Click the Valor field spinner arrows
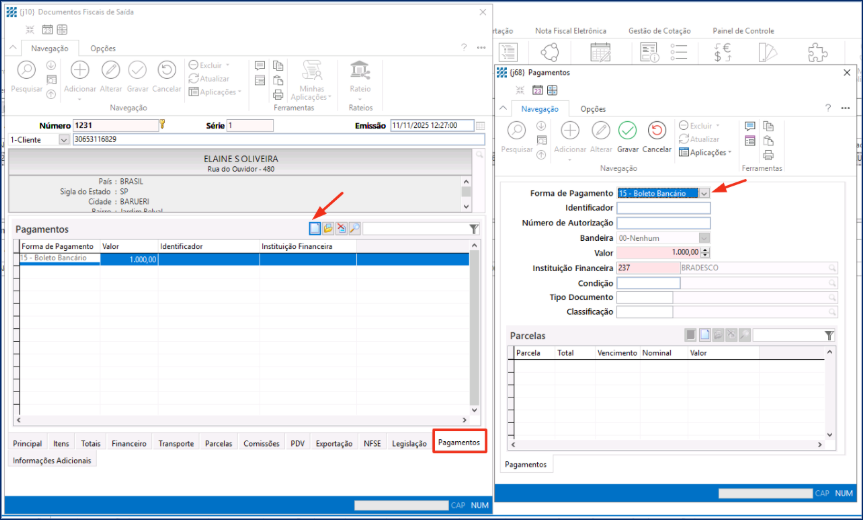Screen dimensions: 864x520 tap(704, 253)
